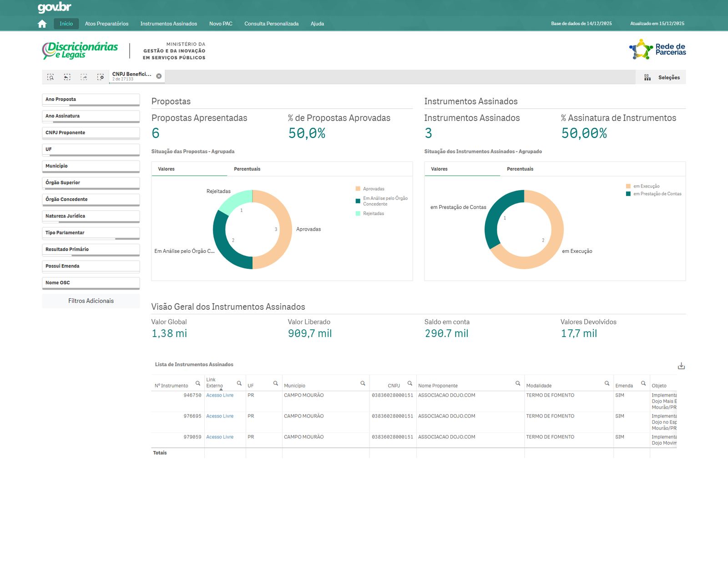728x569 pixels.
Task: Expand the Órgão Concedente filter
Action: click(x=91, y=200)
